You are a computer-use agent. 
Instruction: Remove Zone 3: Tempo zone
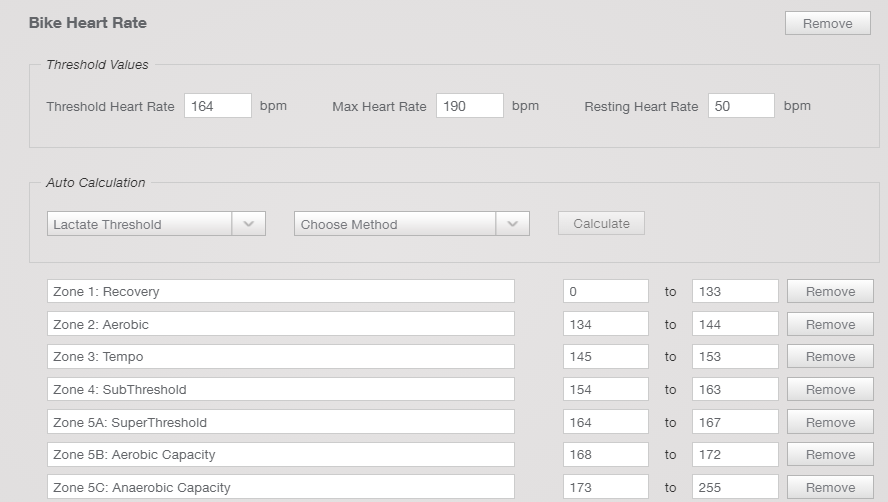click(x=830, y=357)
